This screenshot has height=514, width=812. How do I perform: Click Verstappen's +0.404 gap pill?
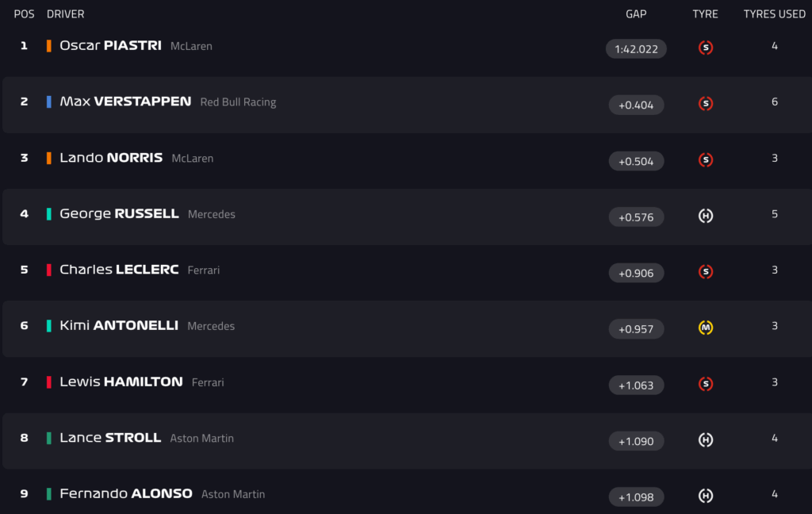(x=636, y=105)
